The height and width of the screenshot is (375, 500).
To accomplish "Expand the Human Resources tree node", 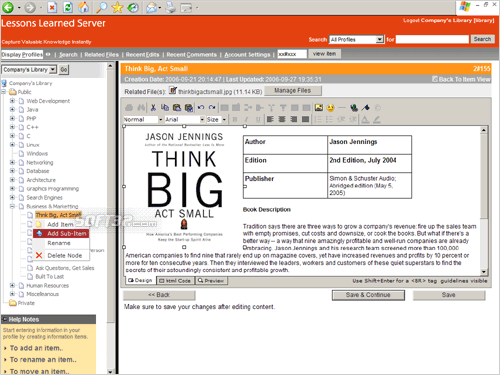I will 12,285.
